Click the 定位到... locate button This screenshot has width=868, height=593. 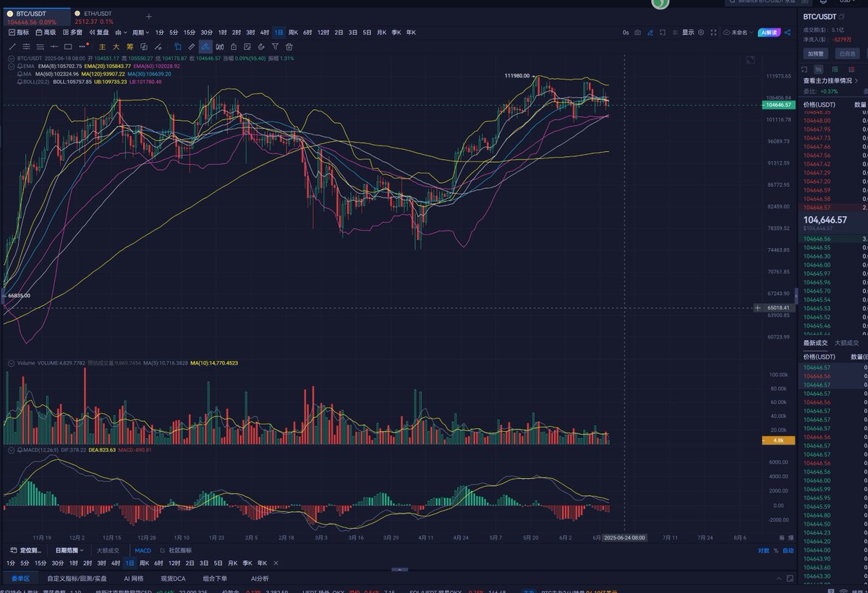pyautogui.click(x=27, y=550)
